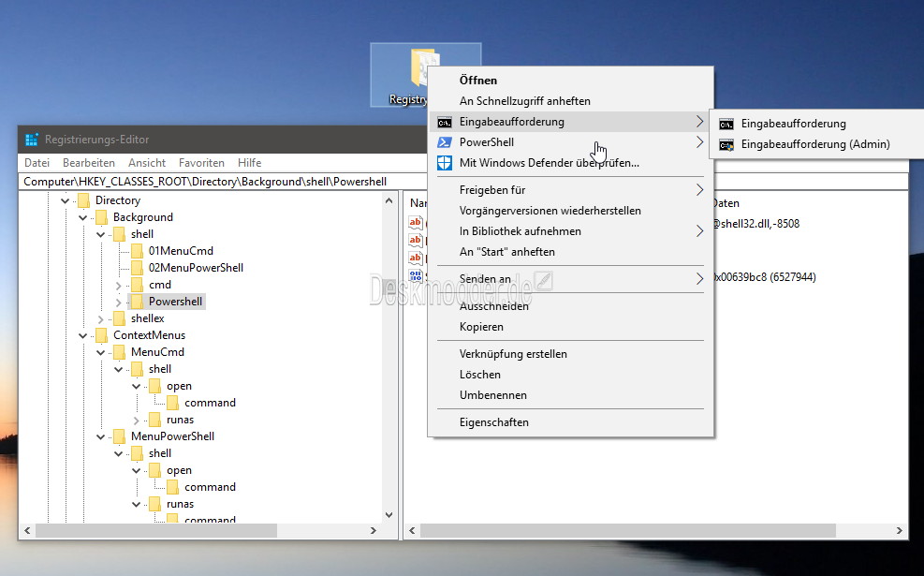Choose Umbenennen from context menu
Screen dimensions: 924x576
click(570, 395)
